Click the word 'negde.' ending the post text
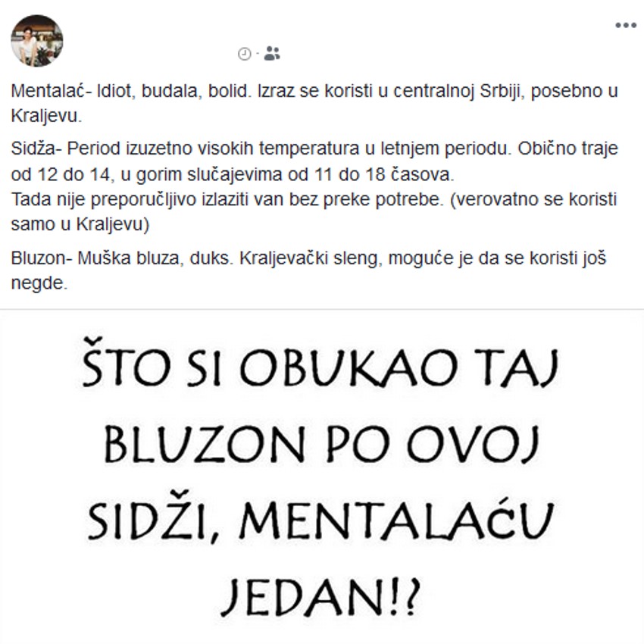The height and width of the screenshot is (644, 644). point(39,283)
